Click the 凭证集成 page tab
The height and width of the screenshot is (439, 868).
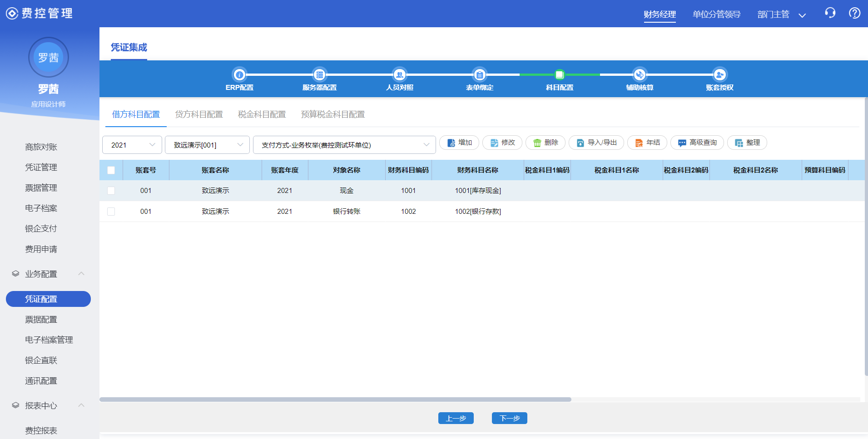[x=129, y=47]
